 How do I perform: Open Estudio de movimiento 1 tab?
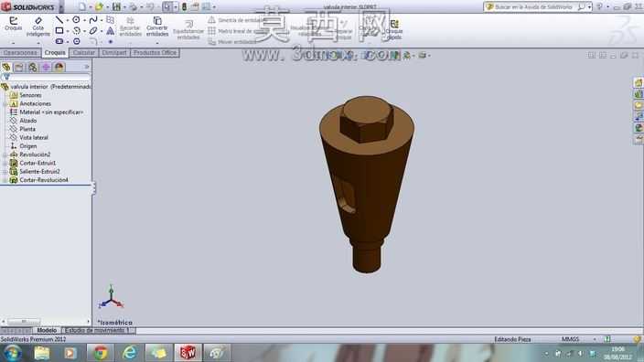[98, 330]
